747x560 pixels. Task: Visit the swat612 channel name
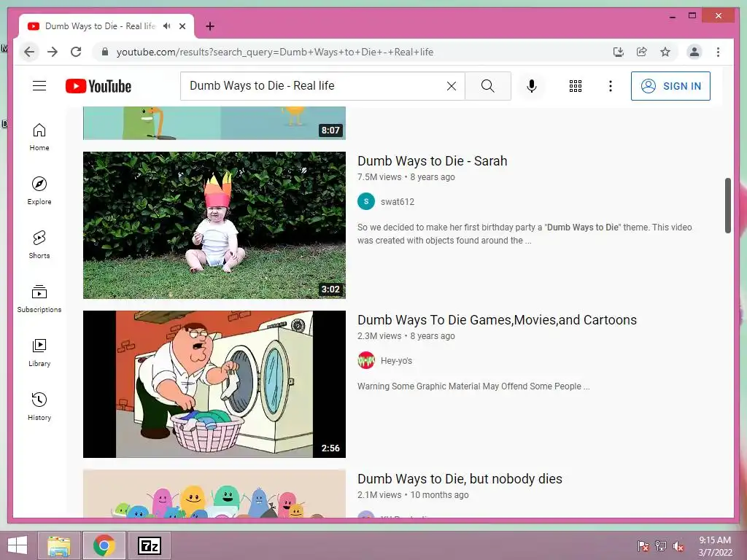[x=398, y=201]
